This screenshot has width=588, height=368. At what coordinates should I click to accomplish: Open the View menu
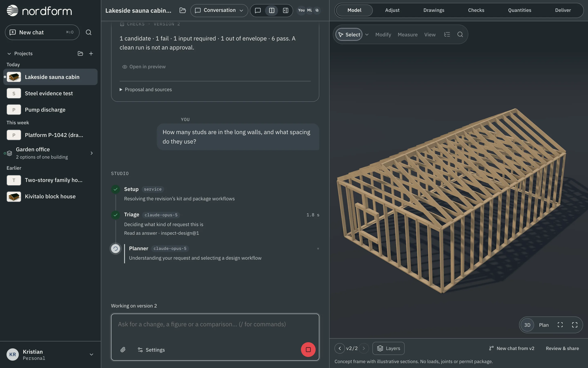(430, 35)
